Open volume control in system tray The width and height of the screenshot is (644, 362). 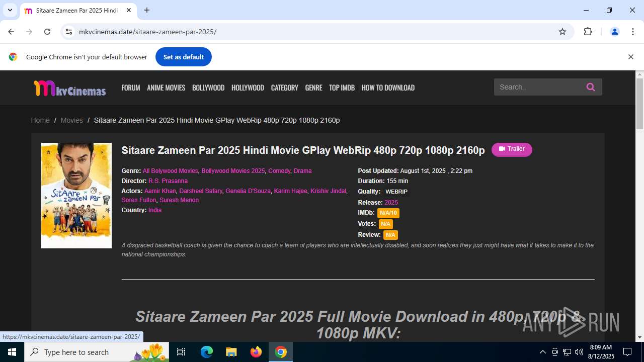point(579,352)
